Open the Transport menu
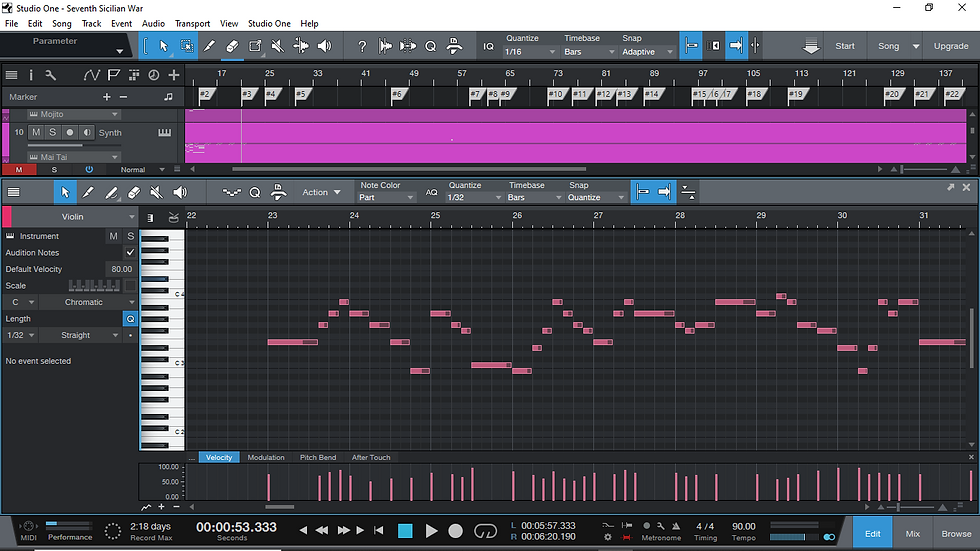 pos(192,24)
